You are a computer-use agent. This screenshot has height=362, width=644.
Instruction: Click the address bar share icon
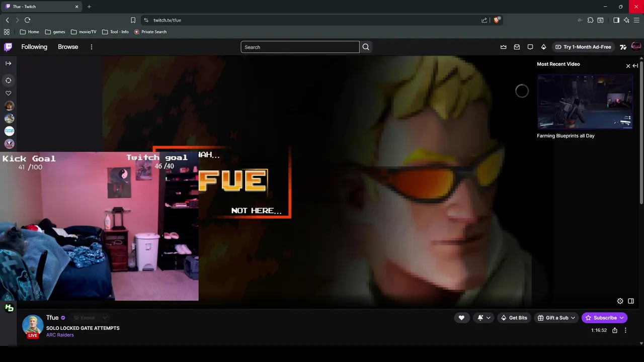[x=484, y=20]
